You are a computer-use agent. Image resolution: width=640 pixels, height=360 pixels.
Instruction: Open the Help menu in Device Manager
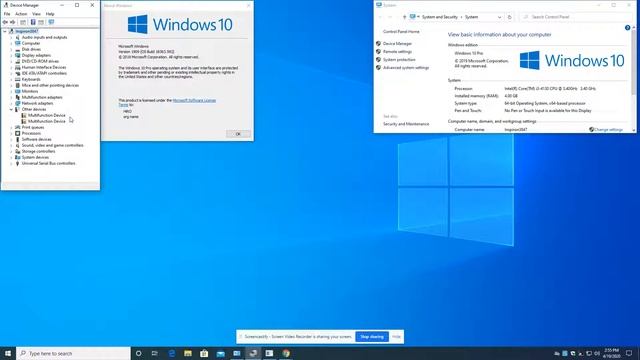click(50, 14)
